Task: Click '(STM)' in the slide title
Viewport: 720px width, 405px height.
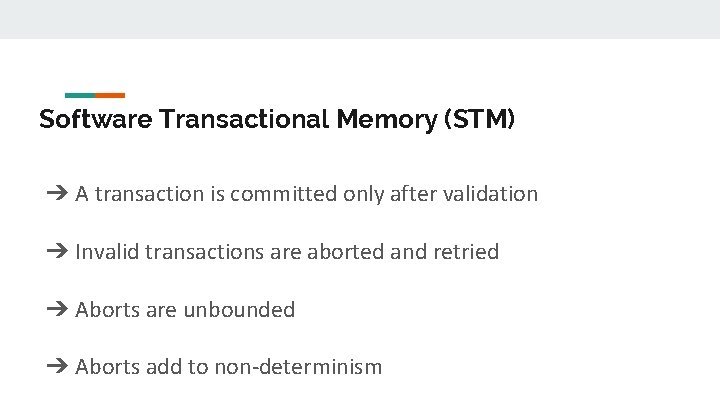Action: point(479,119)
